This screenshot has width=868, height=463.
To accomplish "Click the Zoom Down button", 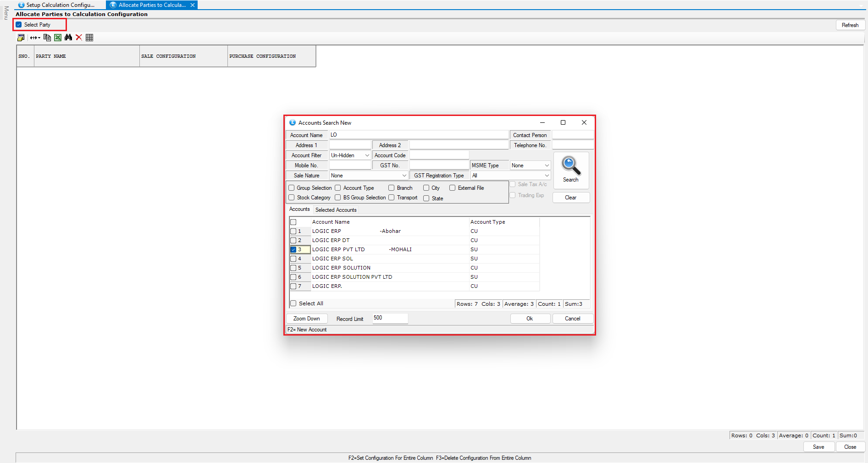I will 307,319.
